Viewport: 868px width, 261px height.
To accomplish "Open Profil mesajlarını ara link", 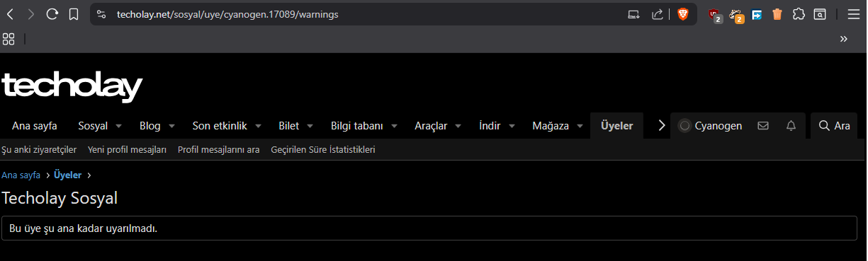I will [219, 150].
